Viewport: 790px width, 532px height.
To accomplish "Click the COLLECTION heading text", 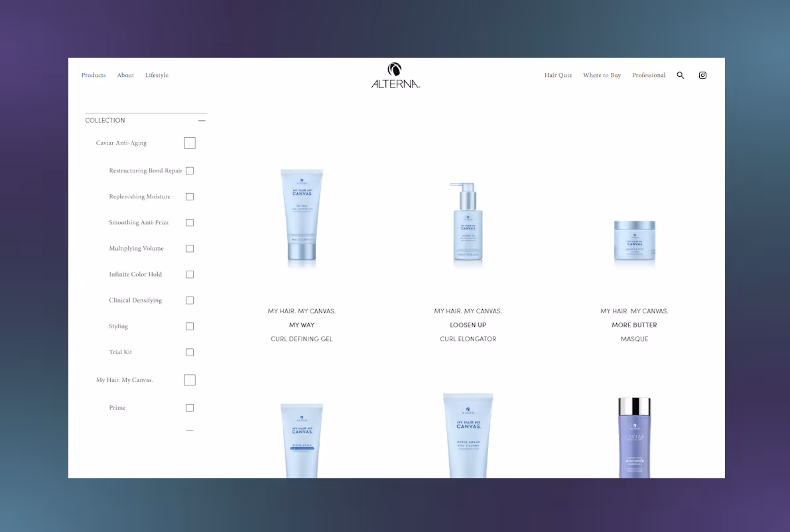I will click(105, 121).
